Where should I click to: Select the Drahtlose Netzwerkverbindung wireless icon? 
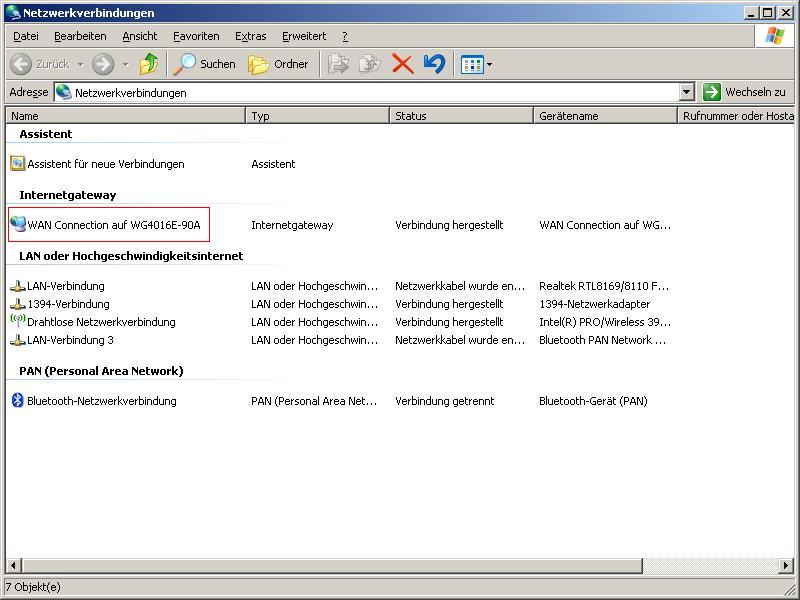pyautogui.click(x=18, y=322)
